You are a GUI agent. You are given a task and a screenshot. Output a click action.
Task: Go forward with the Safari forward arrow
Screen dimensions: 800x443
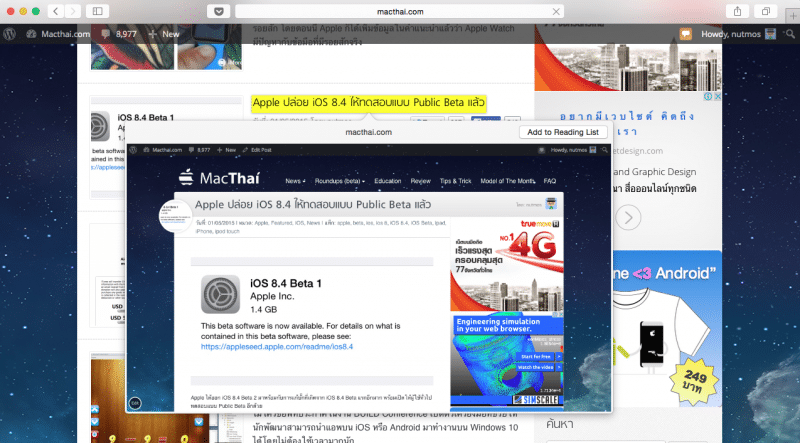(x=73, y=11)
